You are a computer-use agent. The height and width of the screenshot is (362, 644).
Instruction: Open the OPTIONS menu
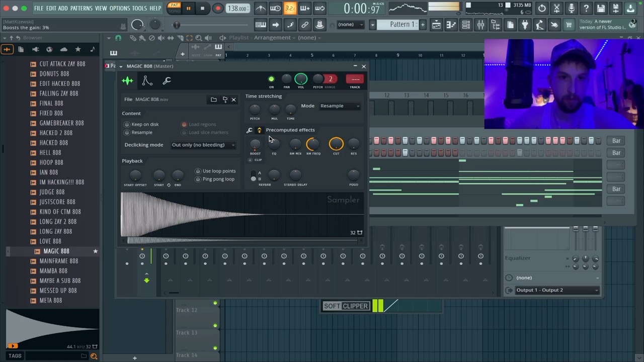[x=120, y=8]
